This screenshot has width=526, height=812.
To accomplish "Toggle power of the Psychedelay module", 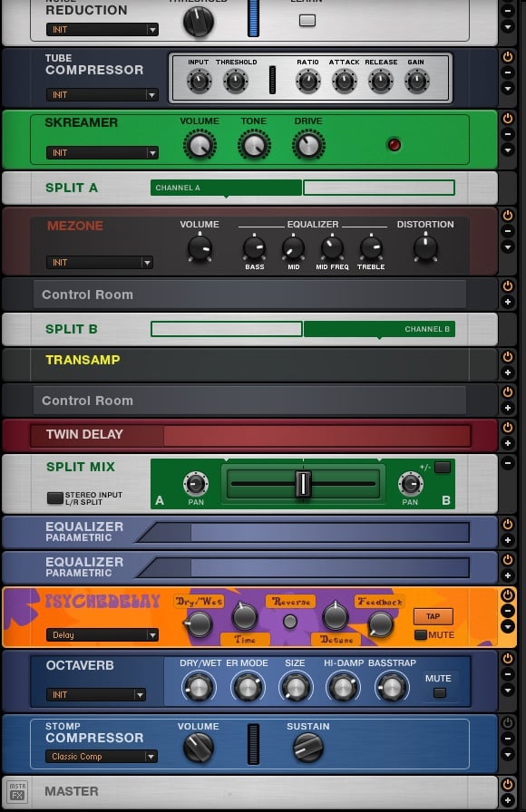I will point(508,595).
